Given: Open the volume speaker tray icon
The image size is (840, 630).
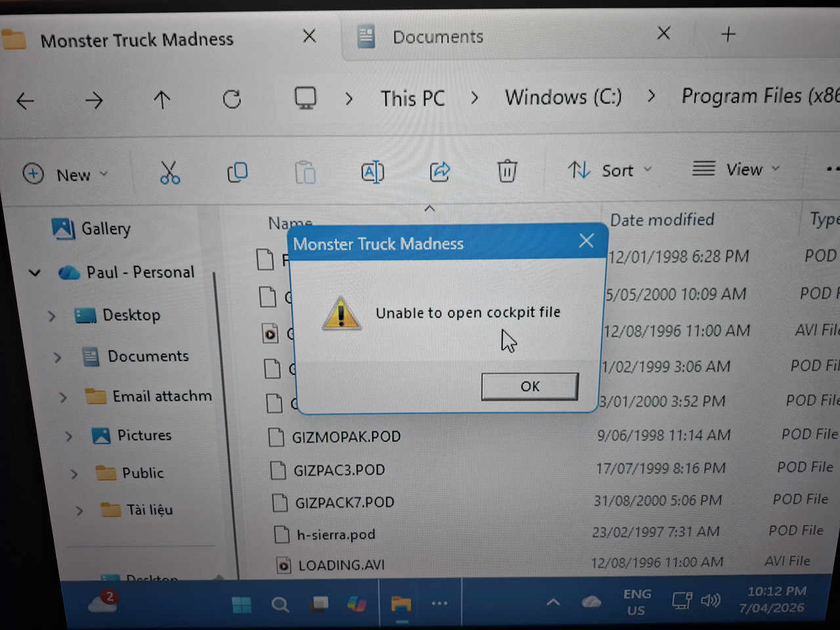Looking at the screenshot, I should (x=711, y=600).
